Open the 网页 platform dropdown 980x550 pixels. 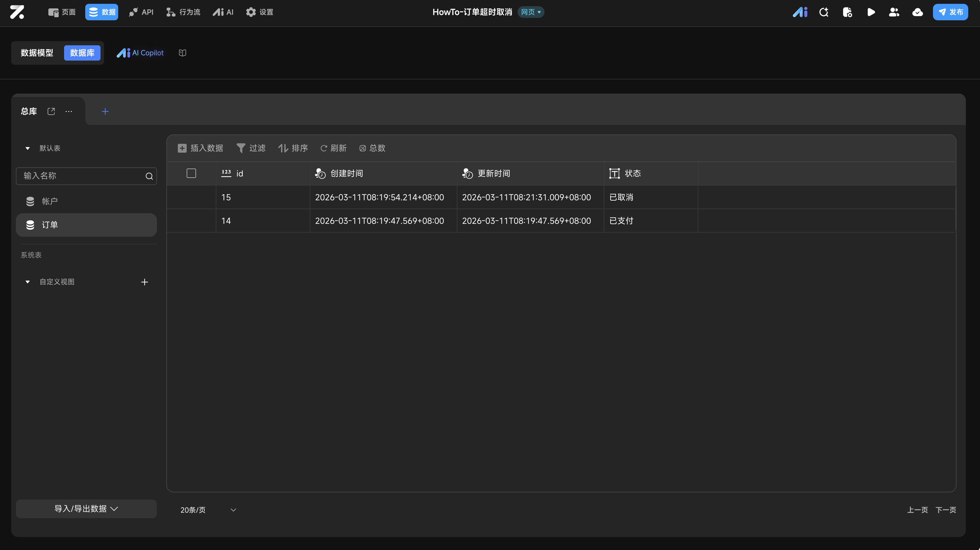[531, 12]
